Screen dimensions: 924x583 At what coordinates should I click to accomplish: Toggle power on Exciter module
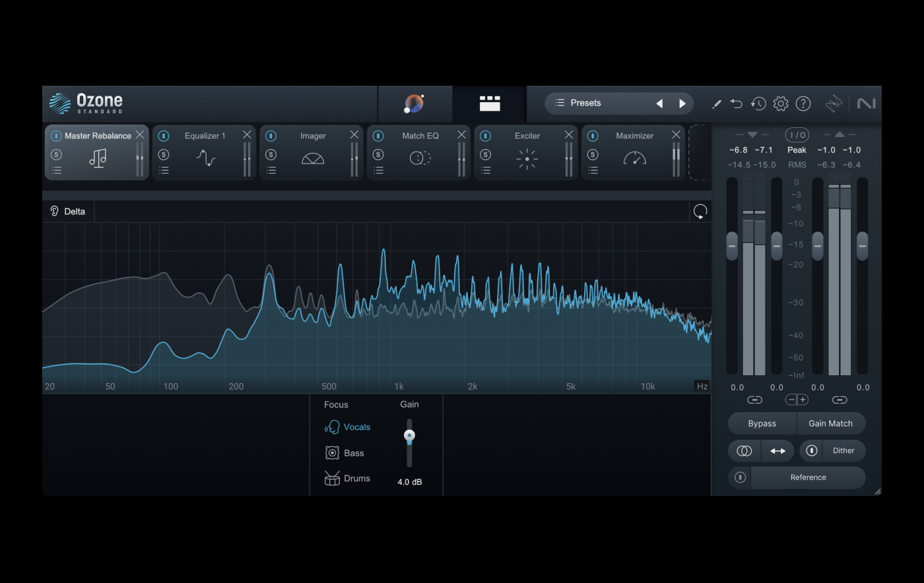tap(485, 136)
